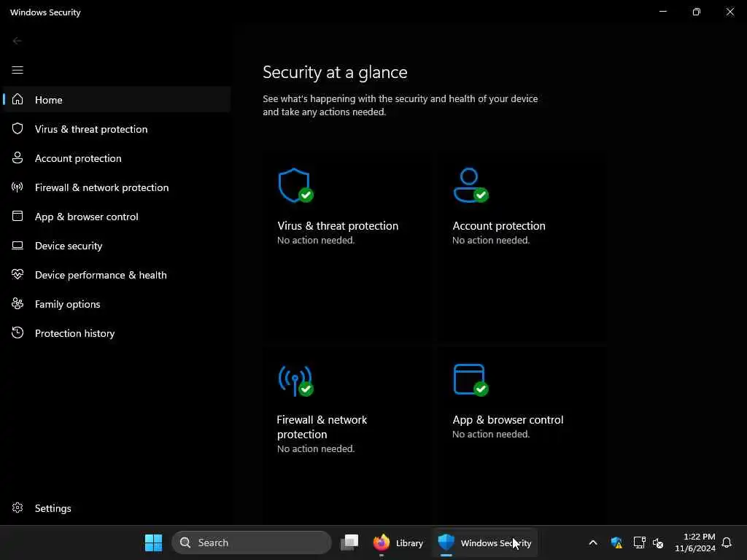
Task: Click No action needed under Account protection
Action: [491, 240]
